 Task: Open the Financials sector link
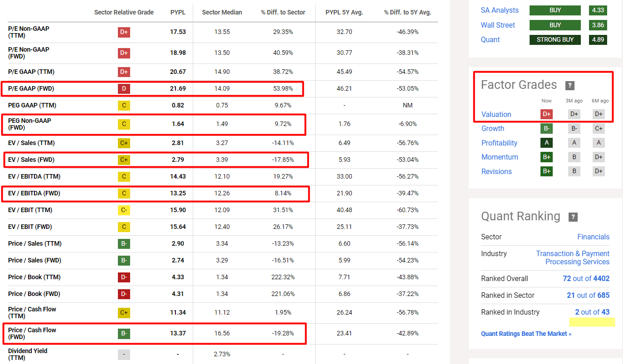tap(593, 237)
